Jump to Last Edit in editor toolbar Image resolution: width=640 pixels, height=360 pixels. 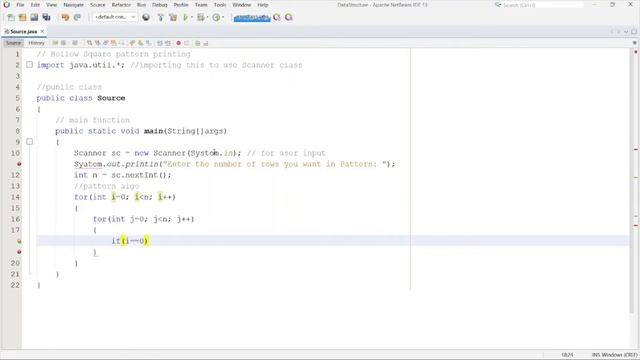pos(55,43)
